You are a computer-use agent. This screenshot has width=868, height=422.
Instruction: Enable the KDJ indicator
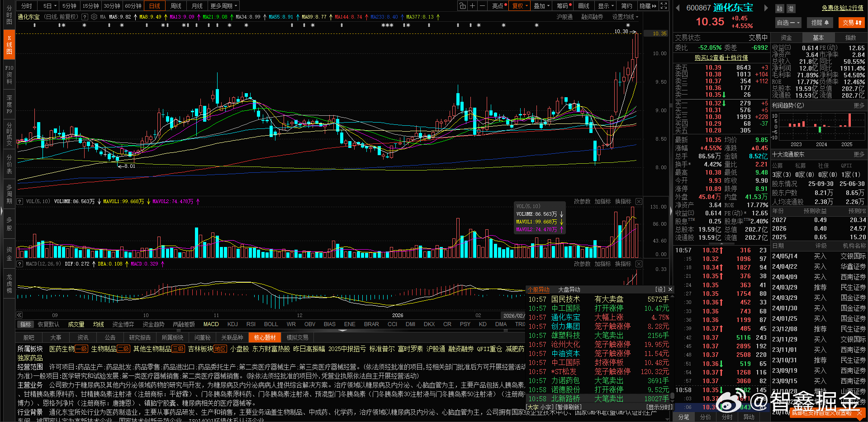232,324
